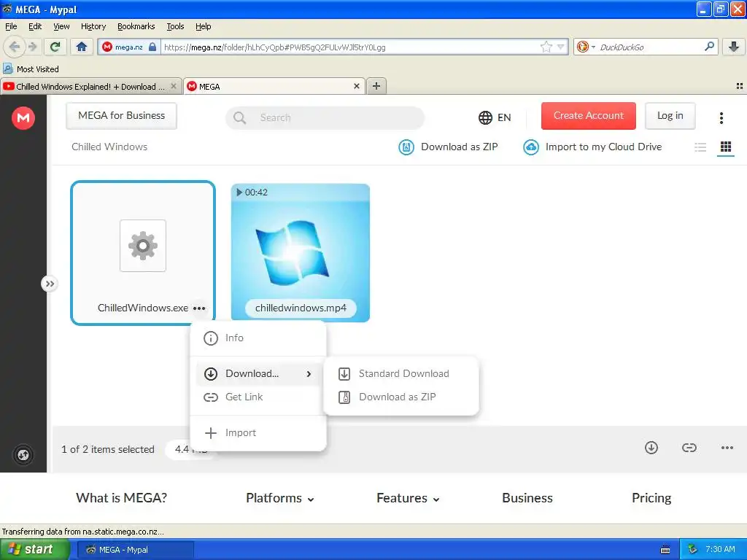Click the Create Account button
The height and width of the screenshot is (560, 747).
pos(589,116)
